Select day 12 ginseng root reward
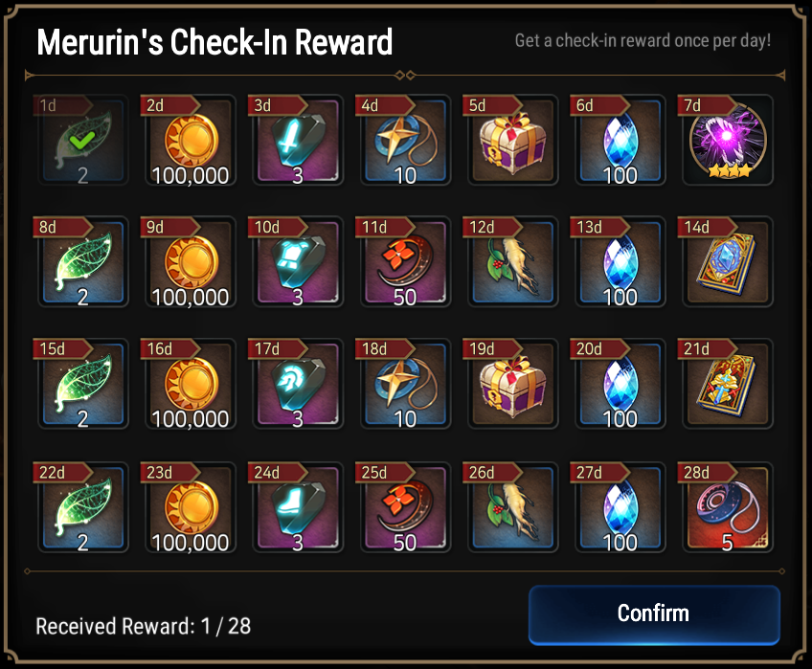Image resolution: width=812 pixels, height=669 pixels. coord(512,261)
